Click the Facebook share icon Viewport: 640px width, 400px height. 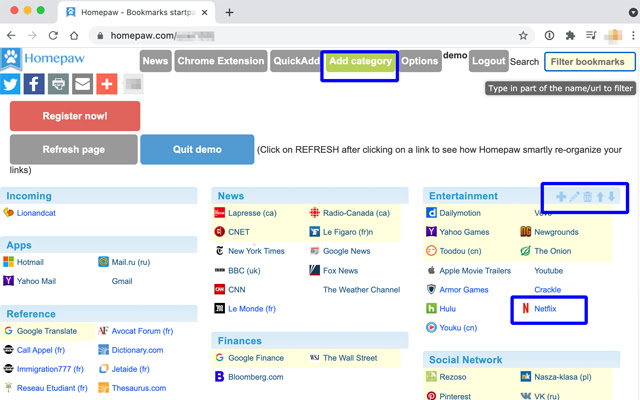[34, 84]
